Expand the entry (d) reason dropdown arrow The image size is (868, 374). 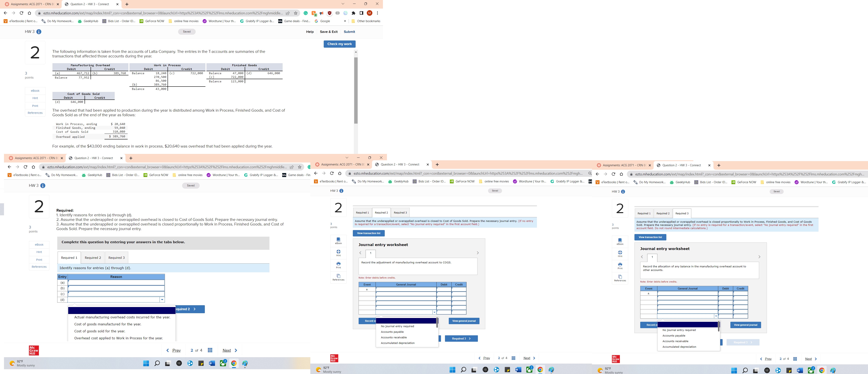click(x=162, y=299)
